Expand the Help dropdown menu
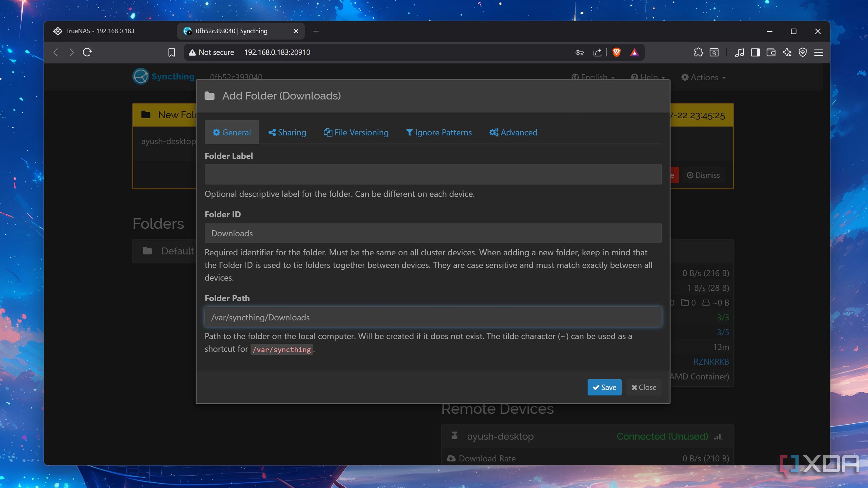Viewport: 868px width, 488px height. pos(647,77)
